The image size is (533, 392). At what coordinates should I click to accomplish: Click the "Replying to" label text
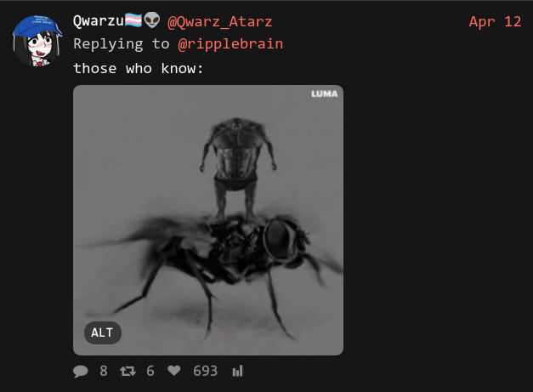[122, 44]
